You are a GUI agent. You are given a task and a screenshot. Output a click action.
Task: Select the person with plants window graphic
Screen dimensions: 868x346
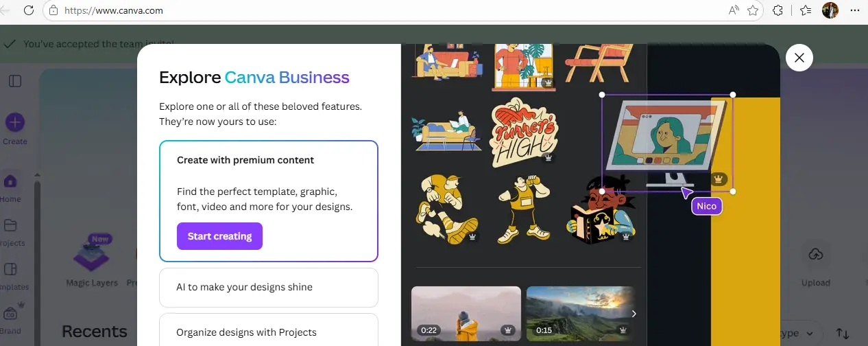pos(524,67)
